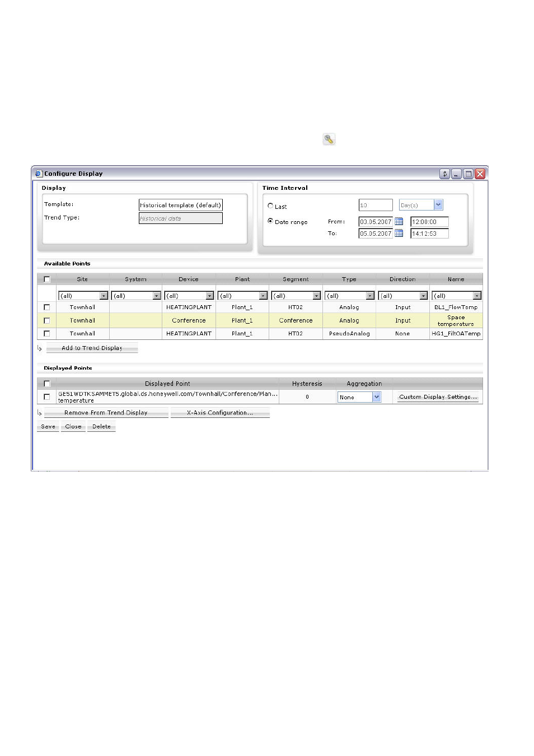This screenshot has height=756, width=534.
Task: Click the Segment column header
Action: (296, 279)
